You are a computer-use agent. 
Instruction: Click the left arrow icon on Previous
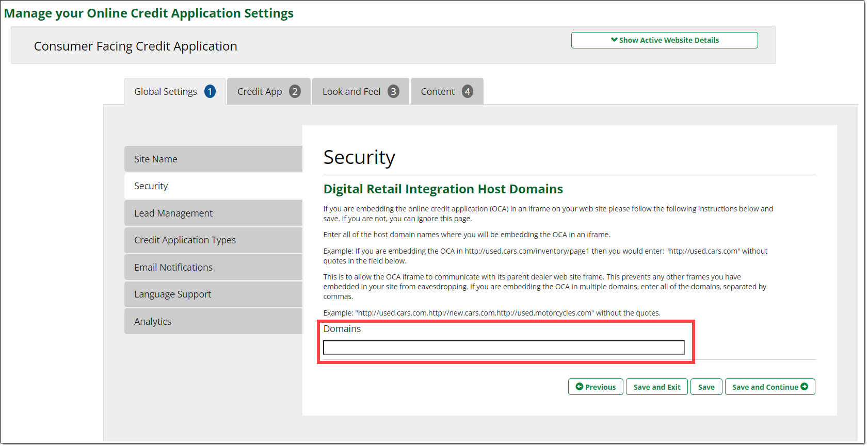coord(579,387)
